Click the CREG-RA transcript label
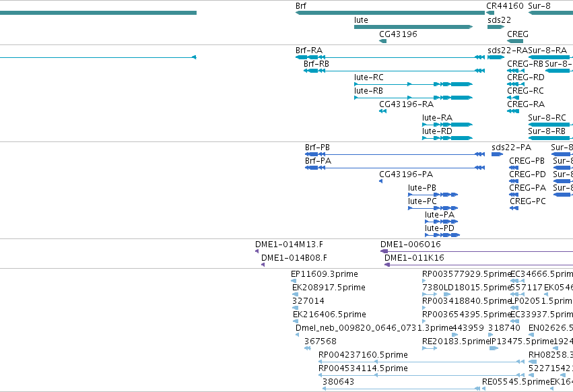The height and width of the screenshot is (392, 573). tap(525, 104)
